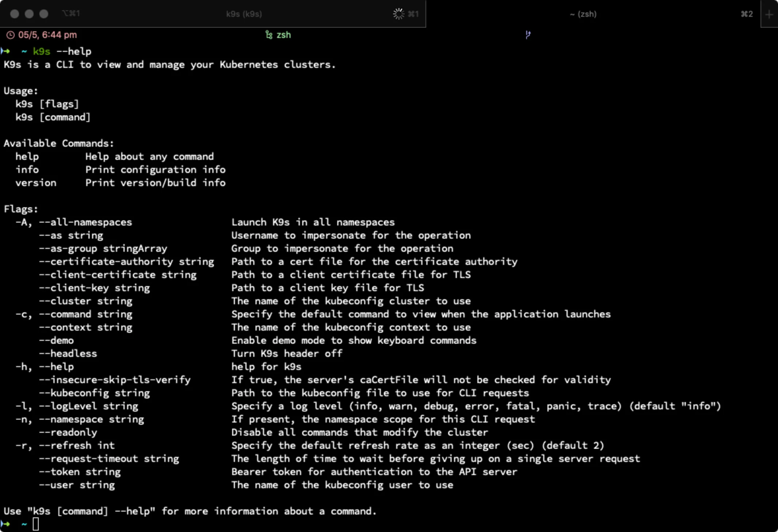Click the '--context string' flag
Screen dimensions: 778x532
[x=85, y=327]
